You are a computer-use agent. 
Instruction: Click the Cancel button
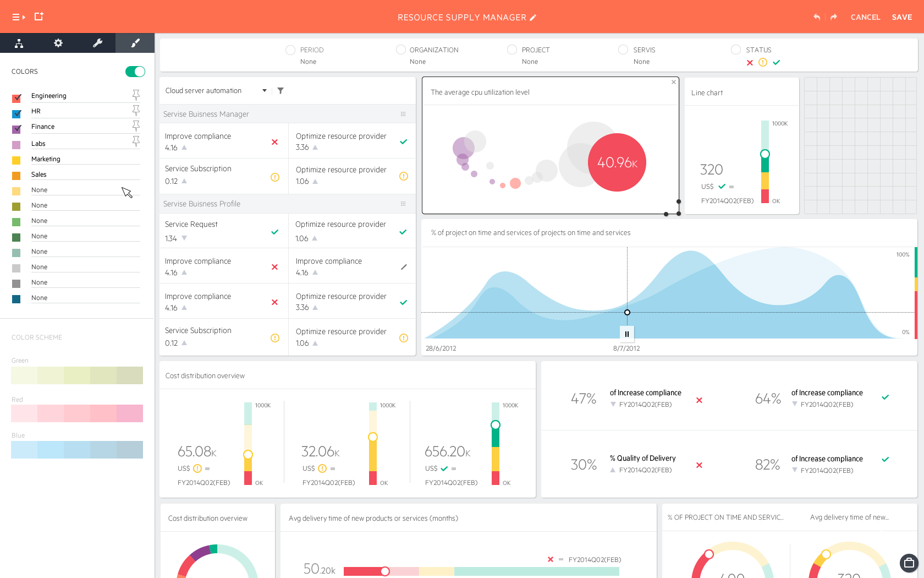865,17
